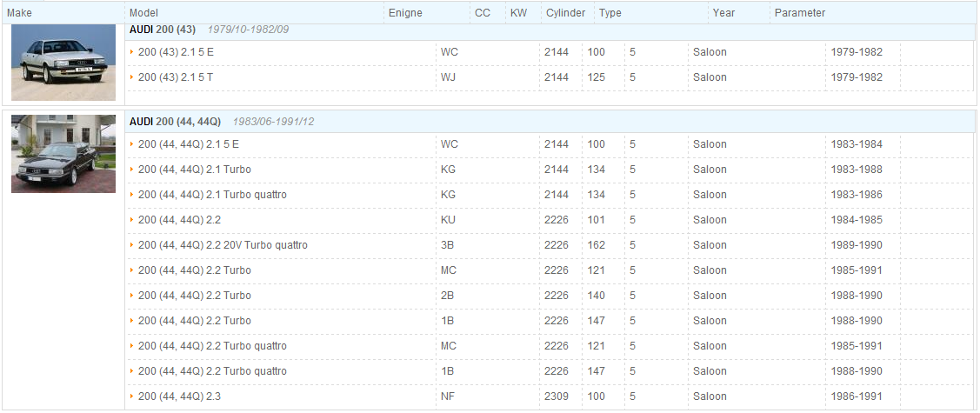The width and height of the screenshot is (980, 413).
Task: Click the power value 125
Action: [x=597, y=77]
